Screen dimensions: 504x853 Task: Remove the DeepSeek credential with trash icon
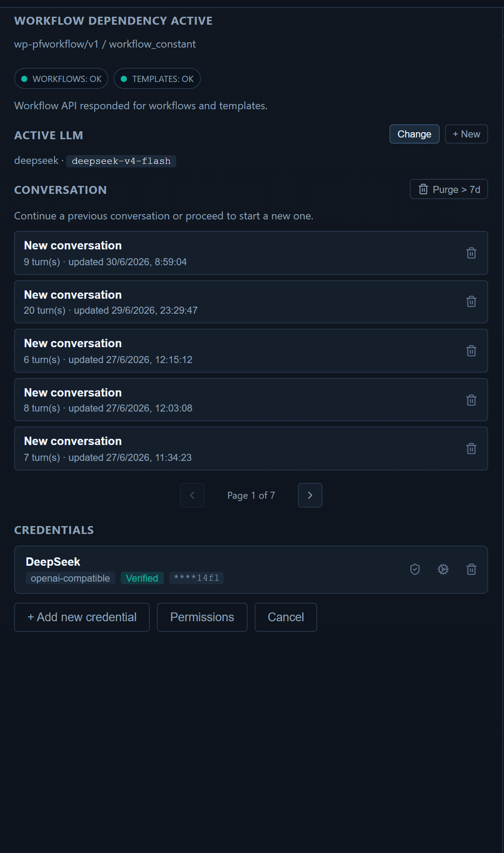(x=471, y=569)
